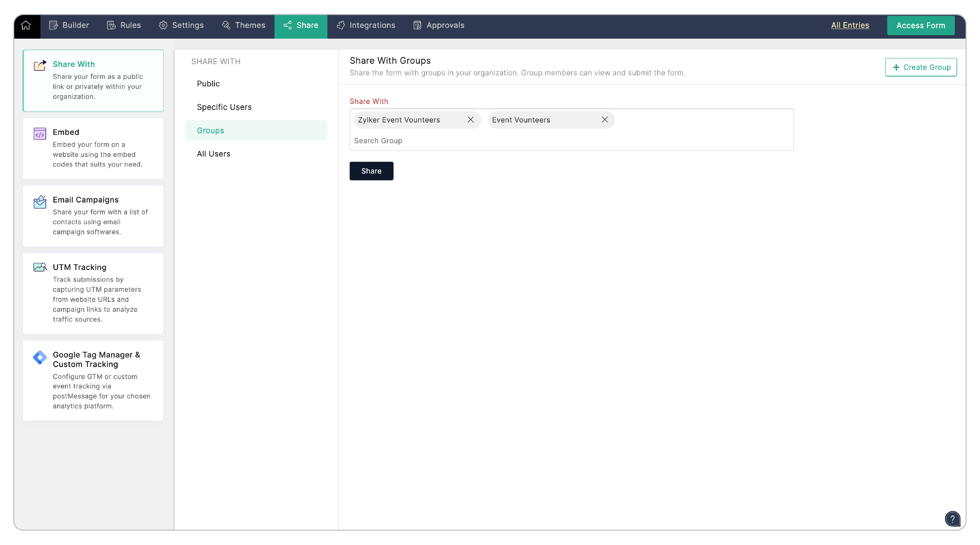Switch to the Integrations tab
Screen dimensions: 980x545
click(x=366, y=26)
